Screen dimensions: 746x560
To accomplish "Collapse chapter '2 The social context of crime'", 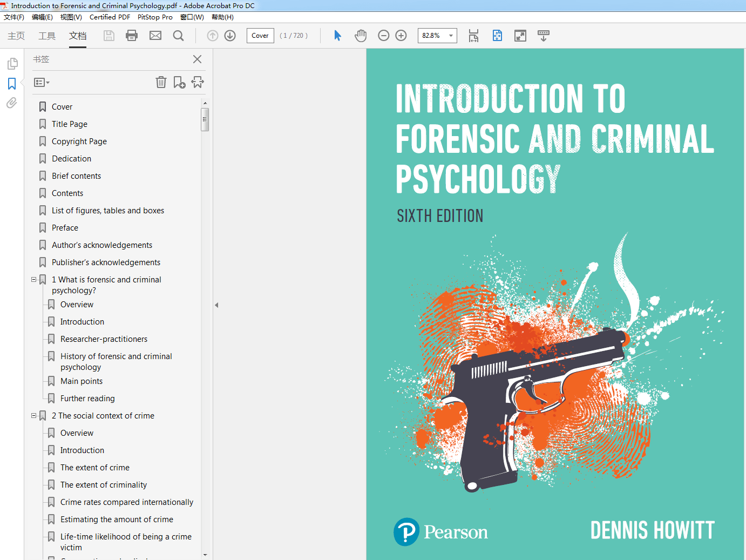I will point(33,415).
